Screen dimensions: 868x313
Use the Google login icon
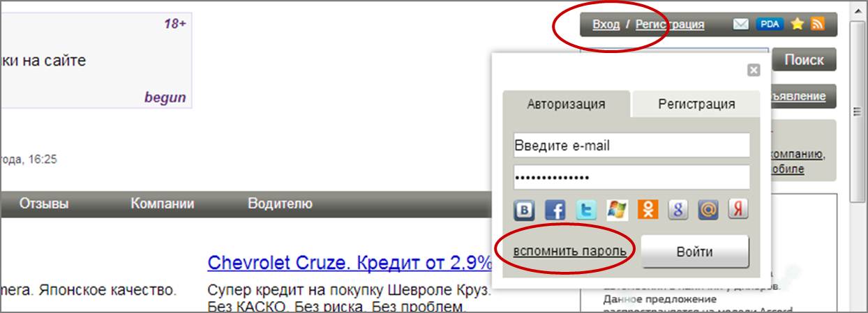tap(678, 210)
